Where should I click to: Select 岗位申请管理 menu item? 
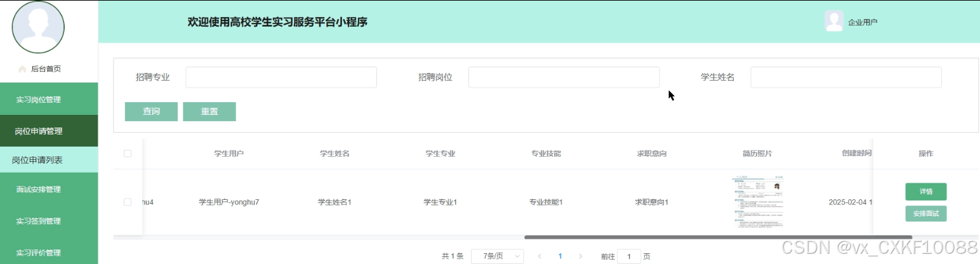pos(49,131)
